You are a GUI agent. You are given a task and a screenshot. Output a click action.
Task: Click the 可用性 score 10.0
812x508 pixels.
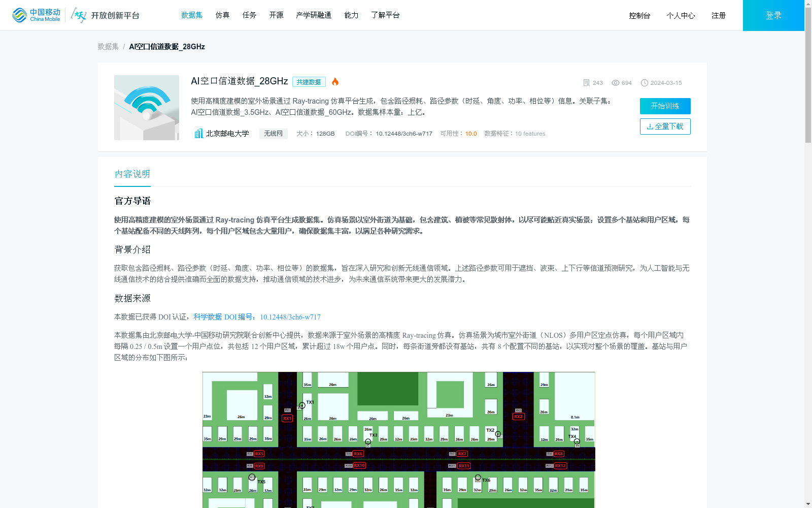click(x=471, y=134)
